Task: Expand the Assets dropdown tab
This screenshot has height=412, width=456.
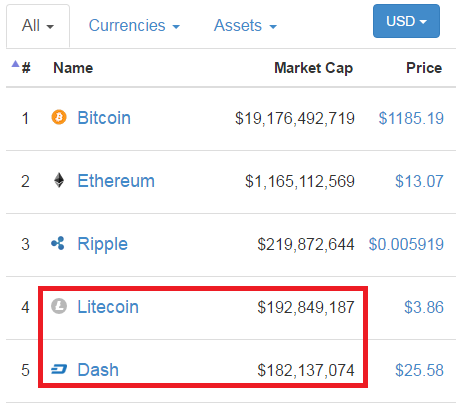Action: [245, 26]
